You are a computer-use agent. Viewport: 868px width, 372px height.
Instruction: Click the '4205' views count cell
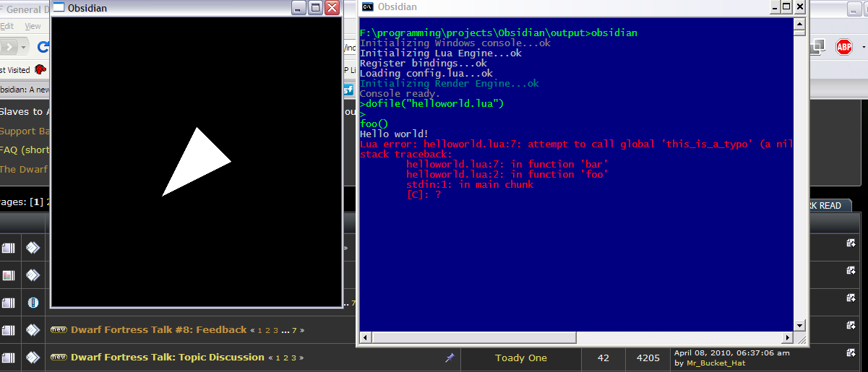(x=648, y=358)
